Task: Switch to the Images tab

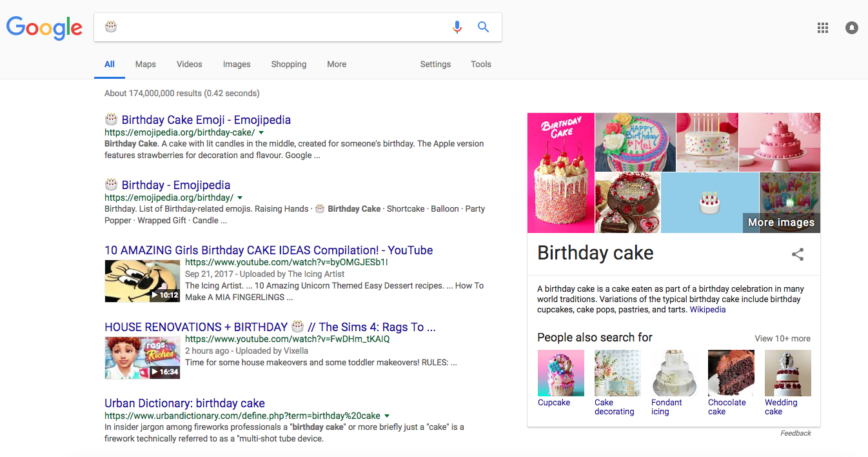Action: [237, 65]
